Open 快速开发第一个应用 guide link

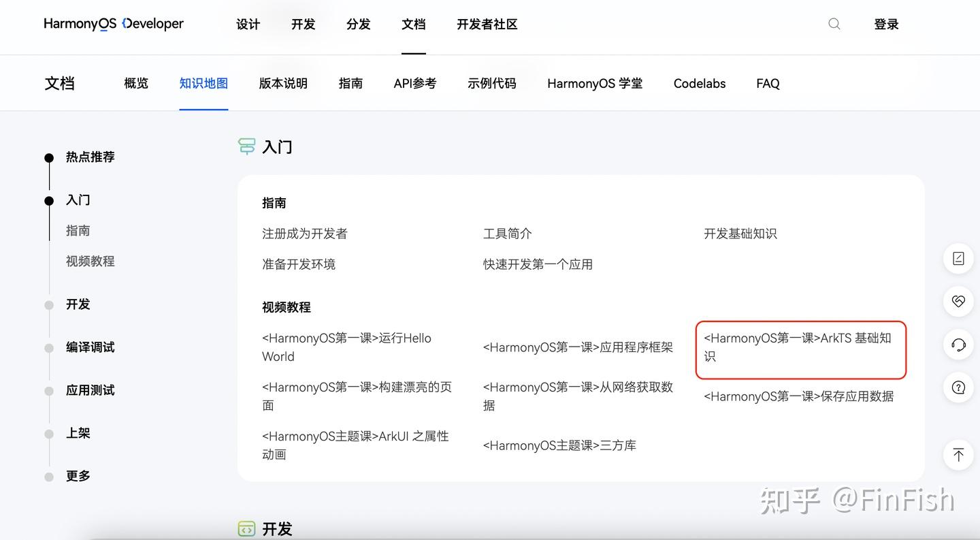[538, 264]
